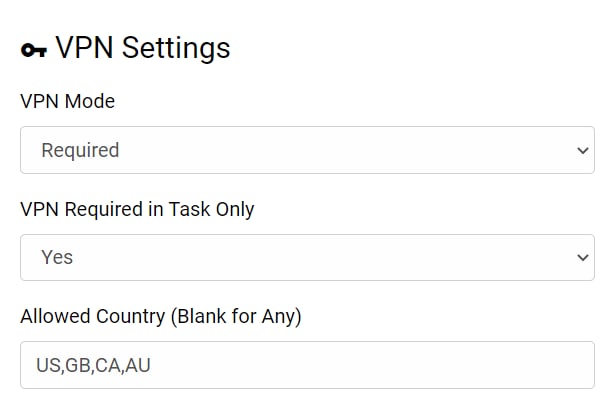The image size is (615, 412).
Task: Place cursor after "AU" in country field
Action: tap(152, 365)
